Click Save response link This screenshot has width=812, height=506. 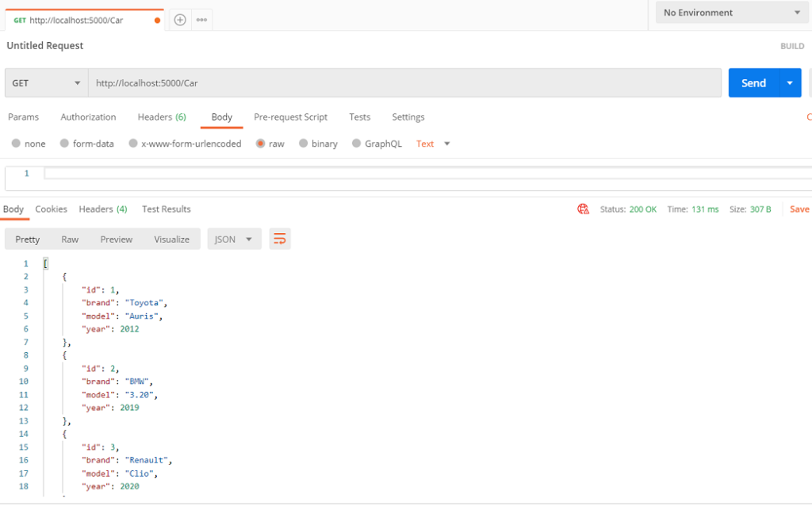point(799,209)
